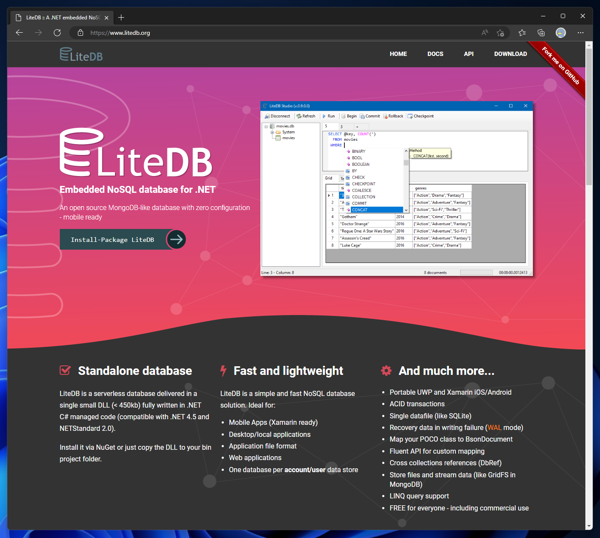Click the ACID transactions bullet
Viewport: 600px width, 538px height.
tap(417, 404)
